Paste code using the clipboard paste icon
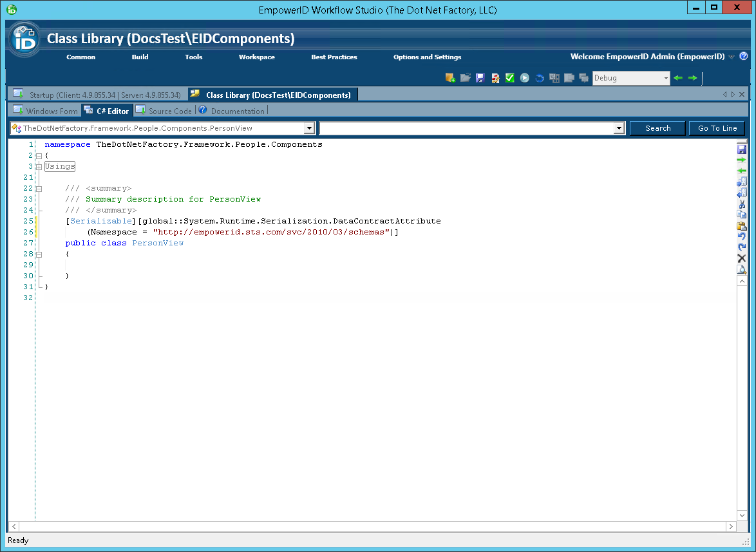Viewport: 756px width, 552px height. point(741,226)
